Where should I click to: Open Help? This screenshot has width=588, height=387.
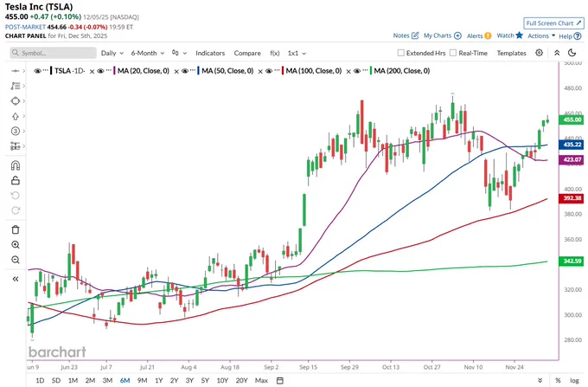570,36
